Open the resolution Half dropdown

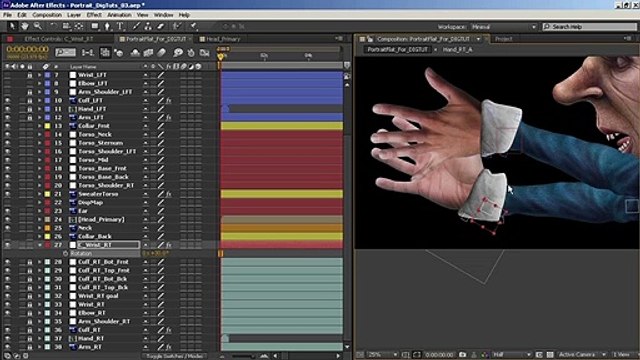pyautogui.click(x=511, y=355)
